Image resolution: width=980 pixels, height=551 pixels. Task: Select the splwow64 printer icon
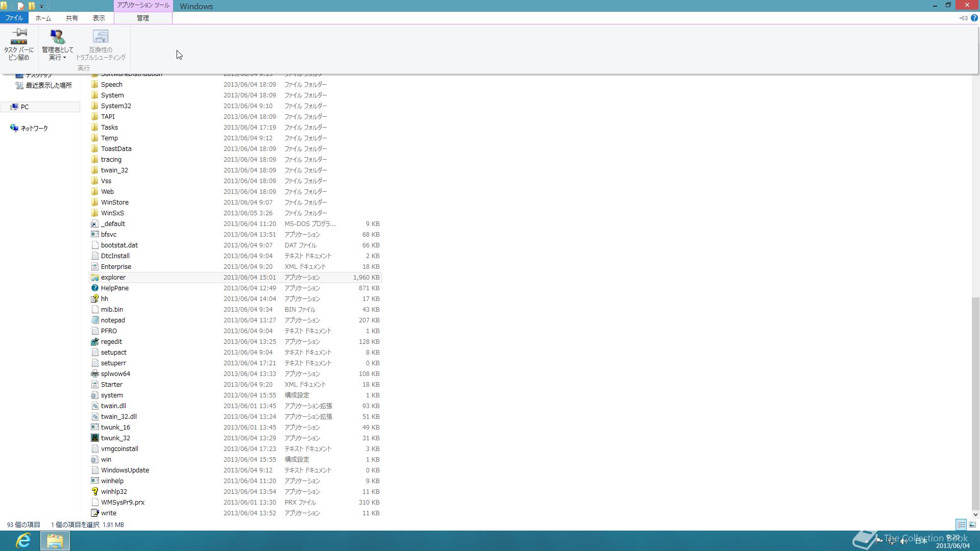[x=94, y=374]
